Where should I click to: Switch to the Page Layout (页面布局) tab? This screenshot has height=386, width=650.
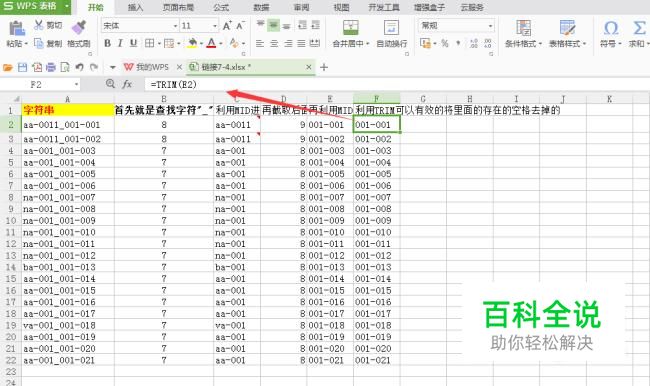click(x=178, y=7)
